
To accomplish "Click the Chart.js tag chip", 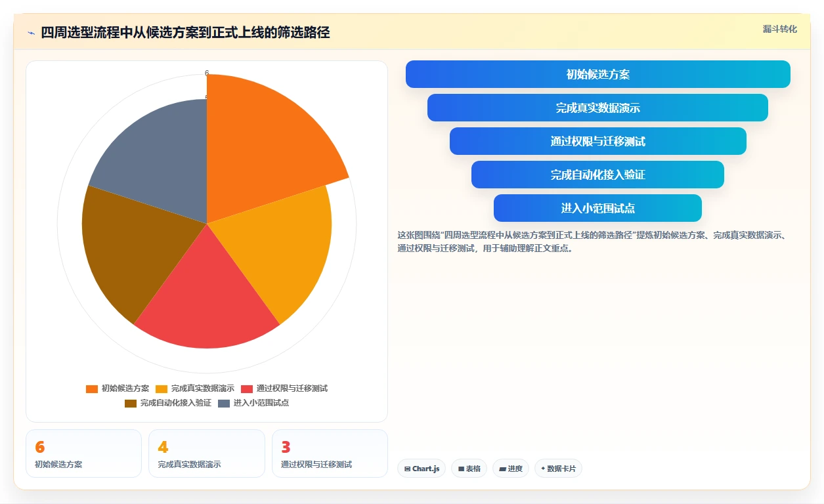I will (422, 469).
